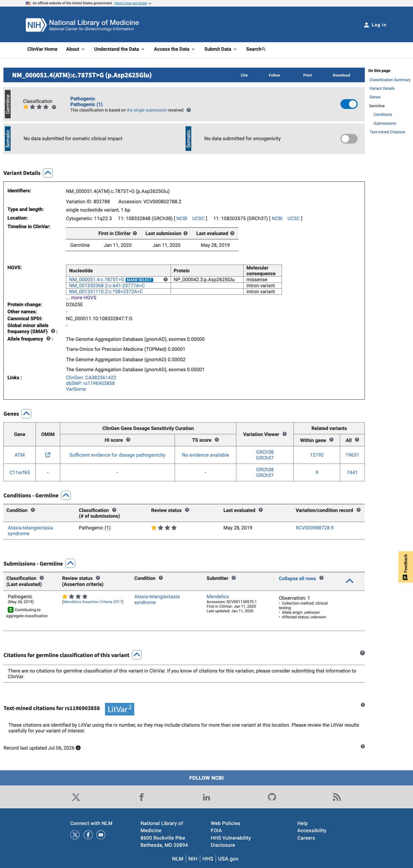Click info icon after Record last updated
This screenshot has height=868, width=413.
coord(78,748)
